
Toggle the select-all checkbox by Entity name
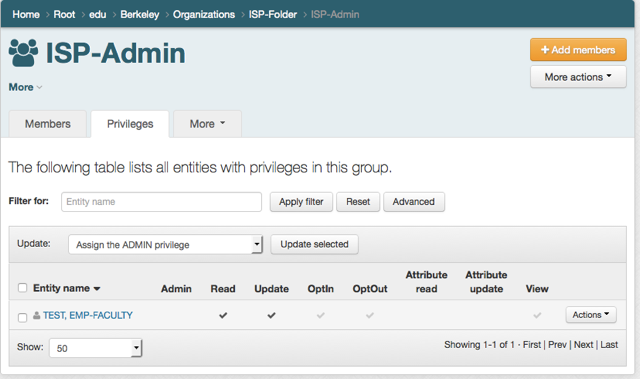pyautogui.click(x=22, y=288)
